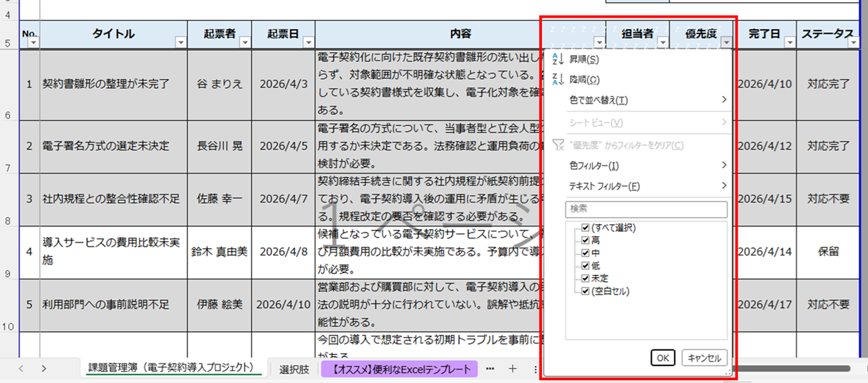Add a new sheet with plus icon
868x383 pixels.
coord(513,369)
